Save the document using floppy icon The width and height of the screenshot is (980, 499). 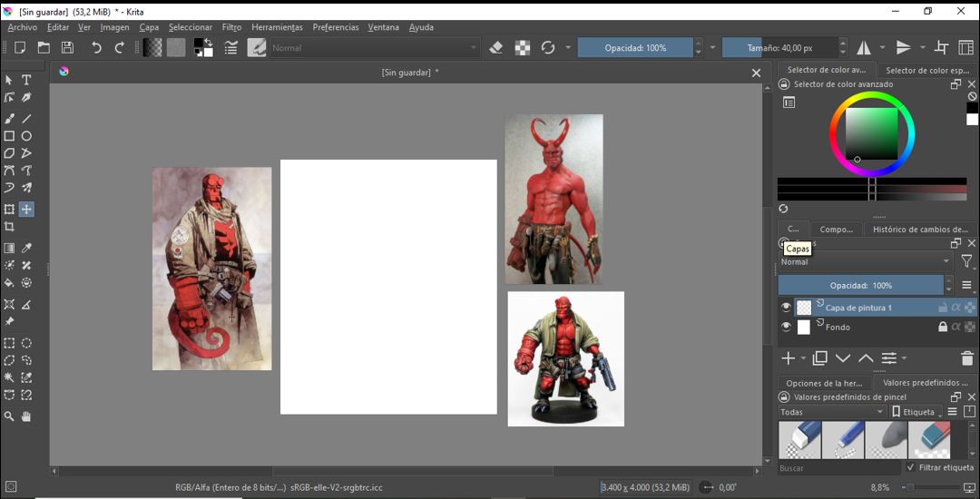coord(67,47)
